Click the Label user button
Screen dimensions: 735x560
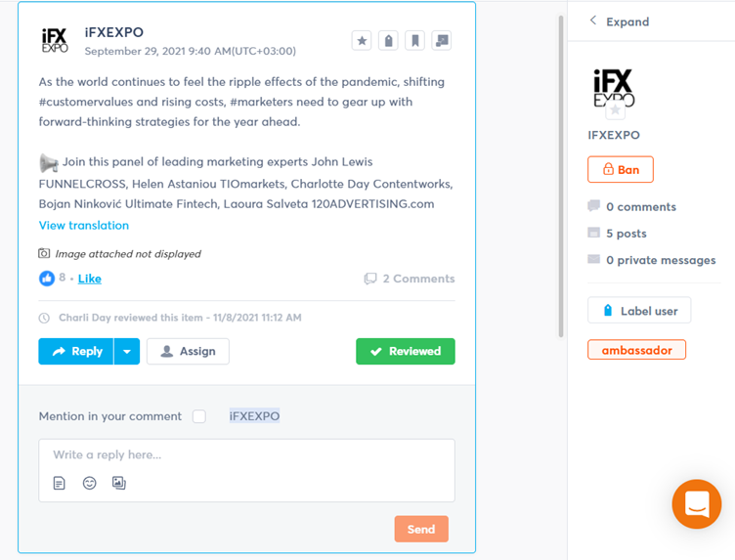(639, 311)
